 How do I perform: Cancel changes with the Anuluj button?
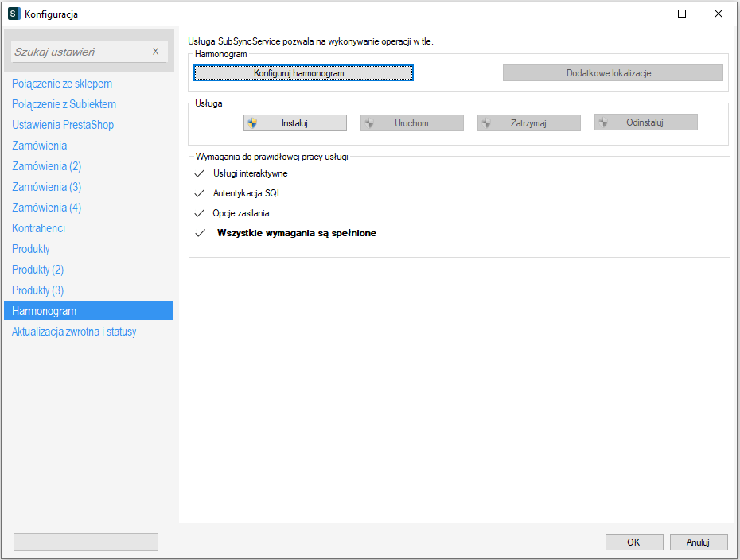(x=698, y=542)
